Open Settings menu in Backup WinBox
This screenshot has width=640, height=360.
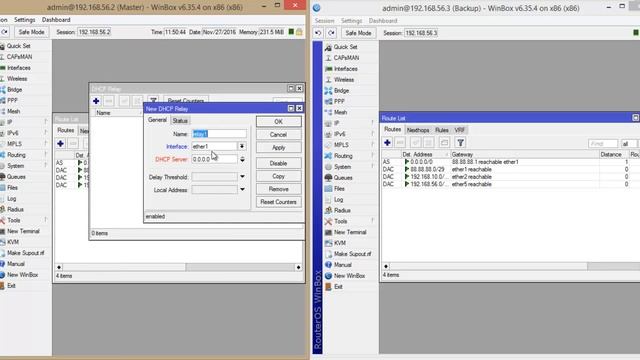(x=351, y=20)
